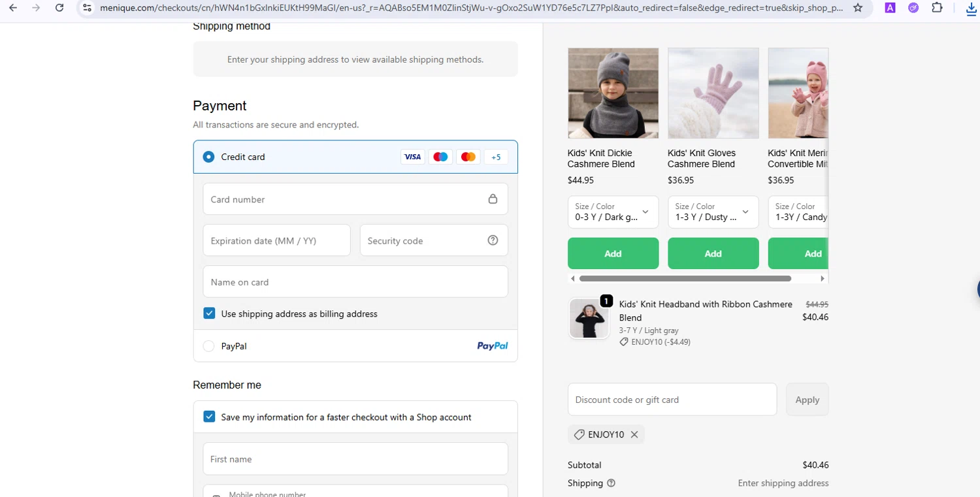980x497 pixels.
Task: Click the product carousel horizontal scrollbar
Action: pyautogui.click(x=685, y=278)
